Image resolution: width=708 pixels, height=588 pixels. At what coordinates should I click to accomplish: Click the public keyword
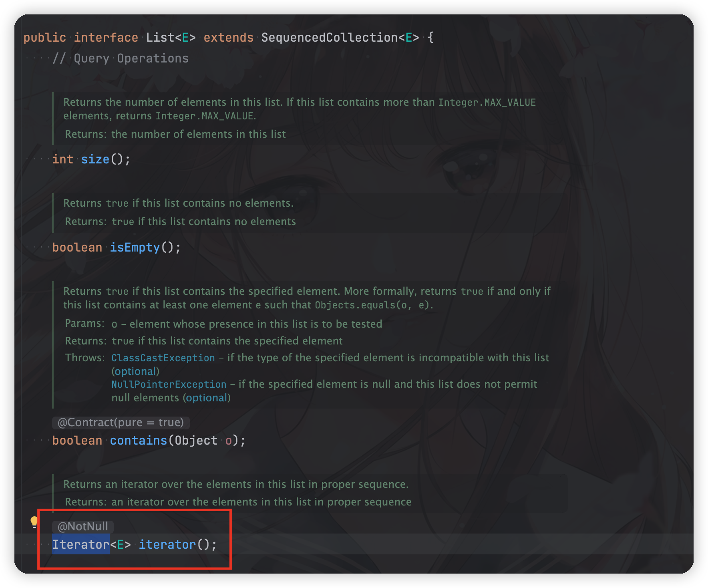click(44, 37)
